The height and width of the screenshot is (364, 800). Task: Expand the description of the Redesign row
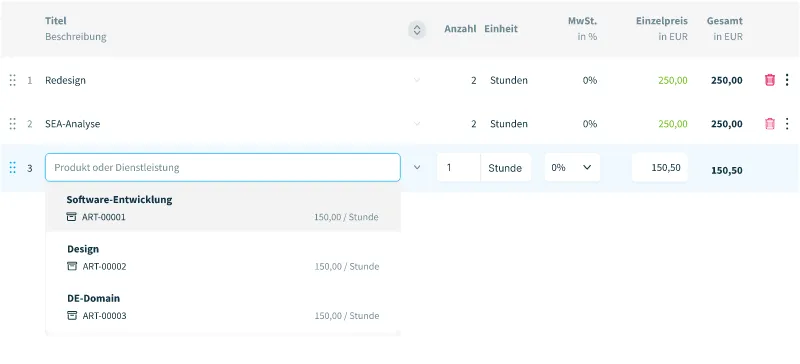coord(417,80)
